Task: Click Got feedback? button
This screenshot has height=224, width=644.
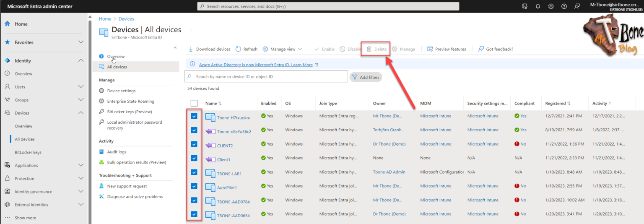Action: coord(496,49)
